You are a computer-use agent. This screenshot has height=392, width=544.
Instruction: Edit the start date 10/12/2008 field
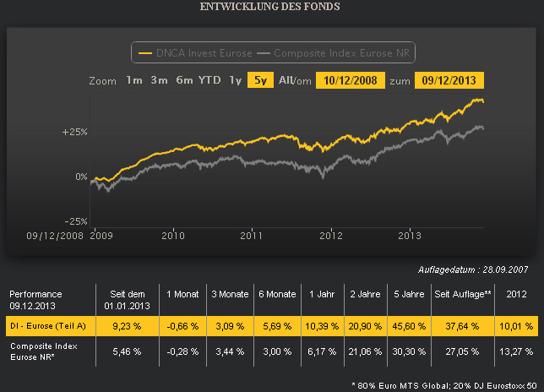[x=351, y=80]
